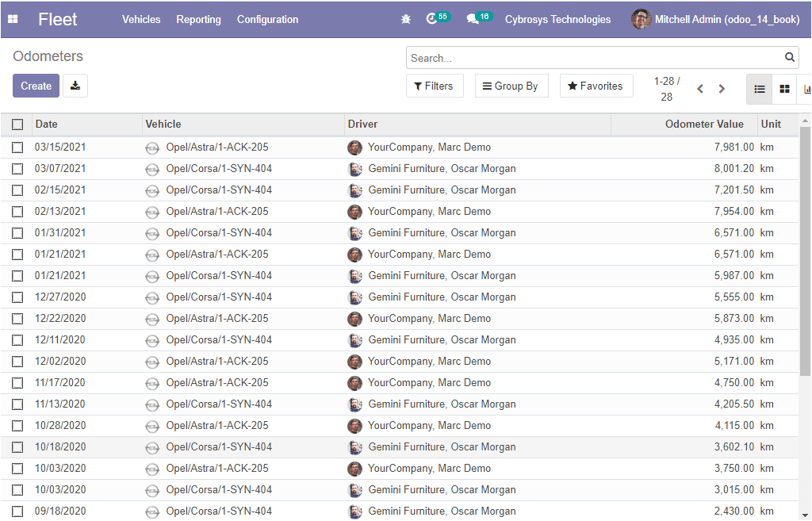This screenshot has height=521, width=812.
Task: Select checkbox for 12/27/2020 record
Action: pyautogui.click(x=17, y=297)
